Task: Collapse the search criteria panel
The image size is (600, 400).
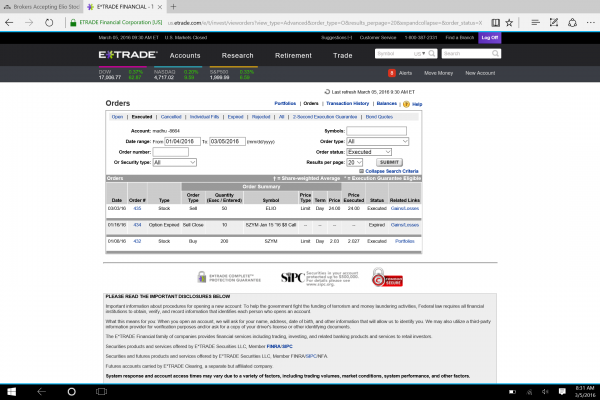Action: click(x=382, y=171)
